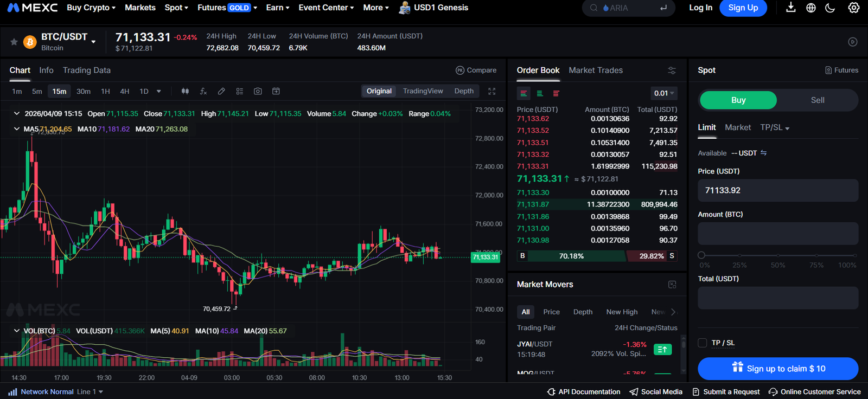Open more timeframes dropdown arrow
The height and width of the screenshot is (399, 868).
[159, 91]
